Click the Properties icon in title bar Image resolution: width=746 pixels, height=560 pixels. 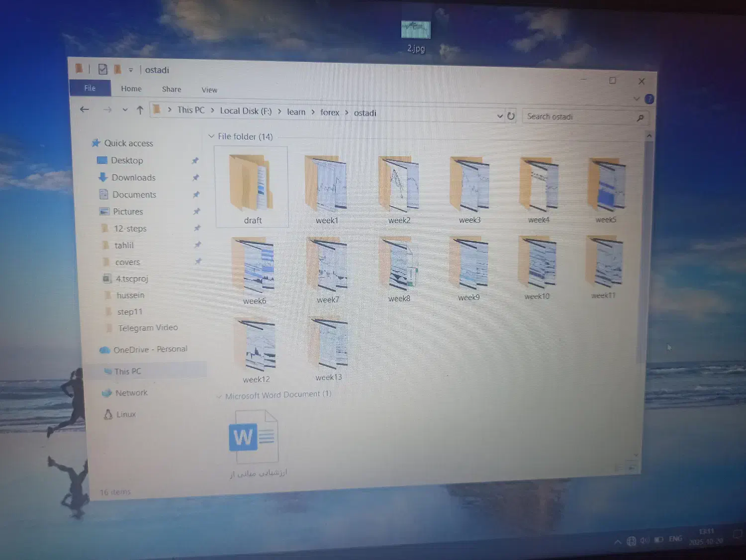click(x=102, y=70)
